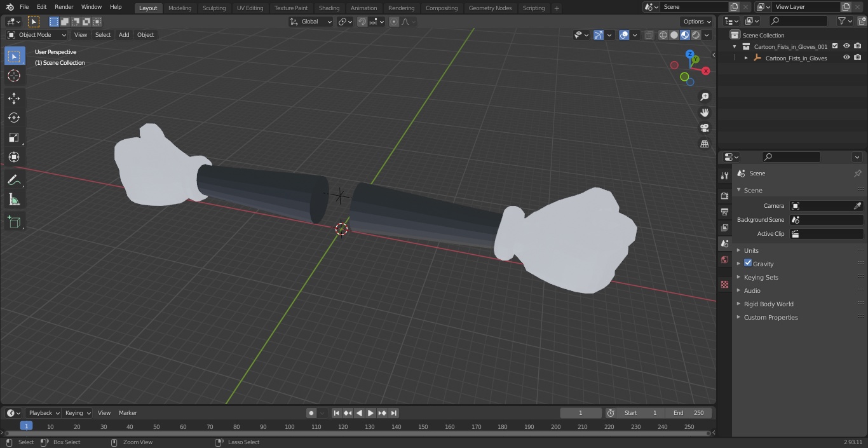The height and width of the screenshot is (448, 868).
Task: Open the Output properties tab
Action: click(x=724, y=212)
